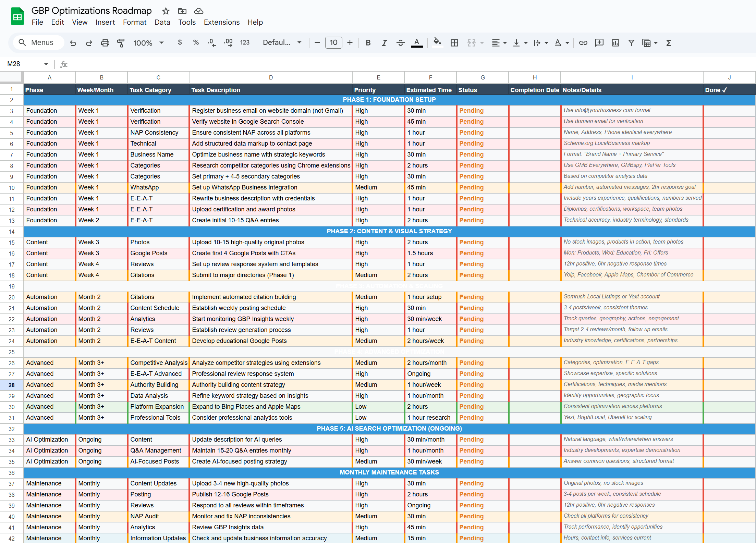
Task: Check the cloud save status icon
Action: [199, 11]
